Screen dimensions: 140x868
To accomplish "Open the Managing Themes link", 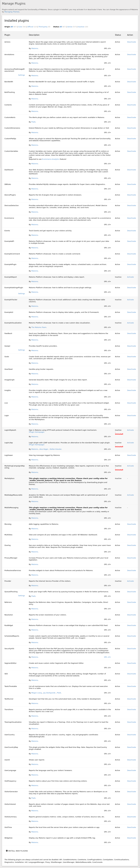I will pyautogui.click(x=12, y=12).
